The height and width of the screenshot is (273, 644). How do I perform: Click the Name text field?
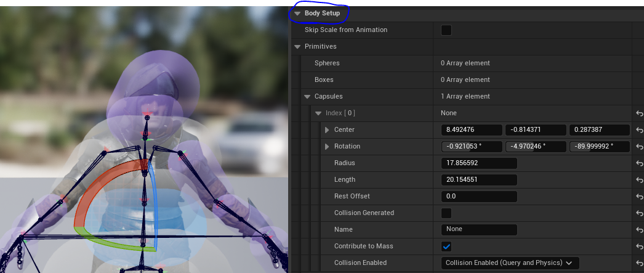click(479, 229)
